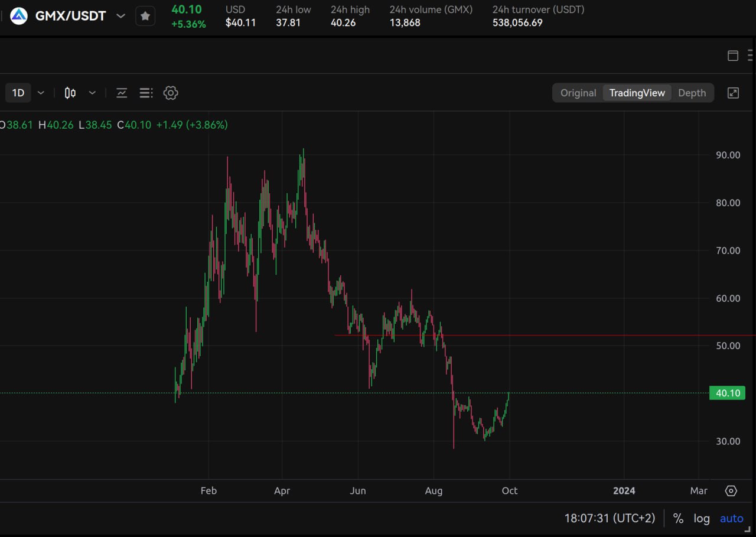Click the Mar label on time axis

[x=699, y=491]
